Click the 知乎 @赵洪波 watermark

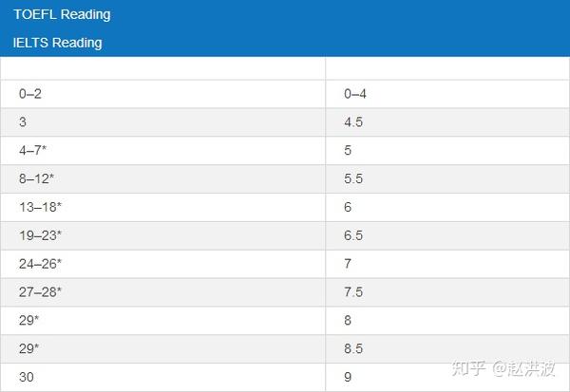click(x=503, y=368)
